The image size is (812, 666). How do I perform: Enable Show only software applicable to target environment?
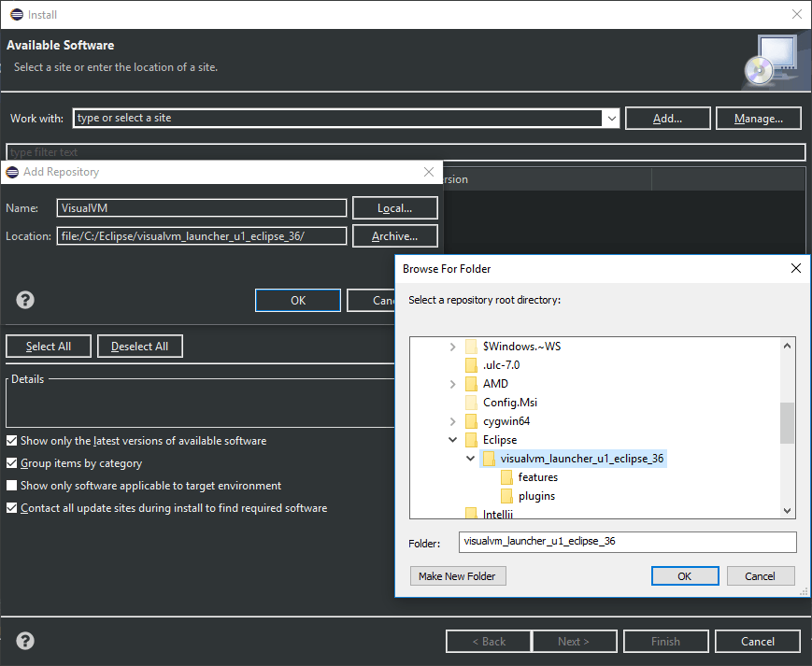click(x=12, y=486)
